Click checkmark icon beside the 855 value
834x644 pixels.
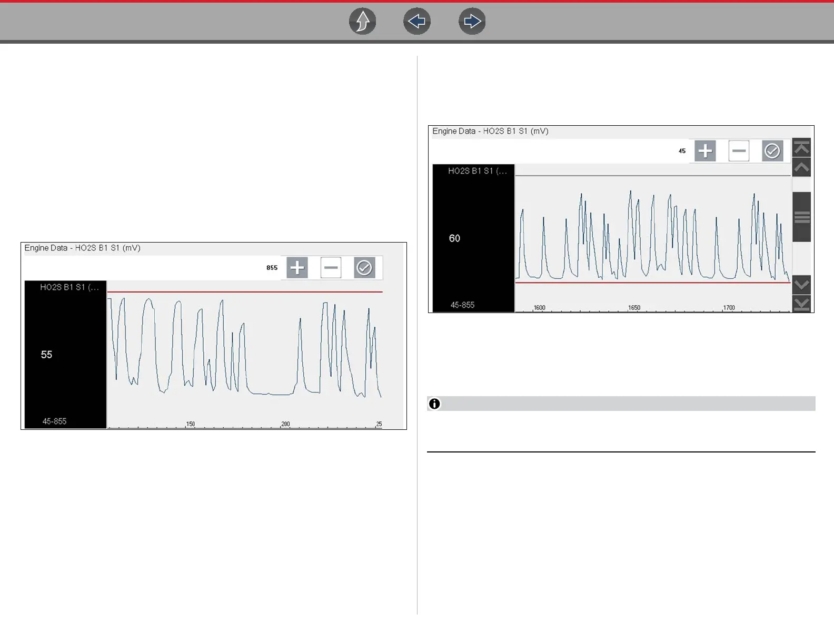[x=364, y=268]
